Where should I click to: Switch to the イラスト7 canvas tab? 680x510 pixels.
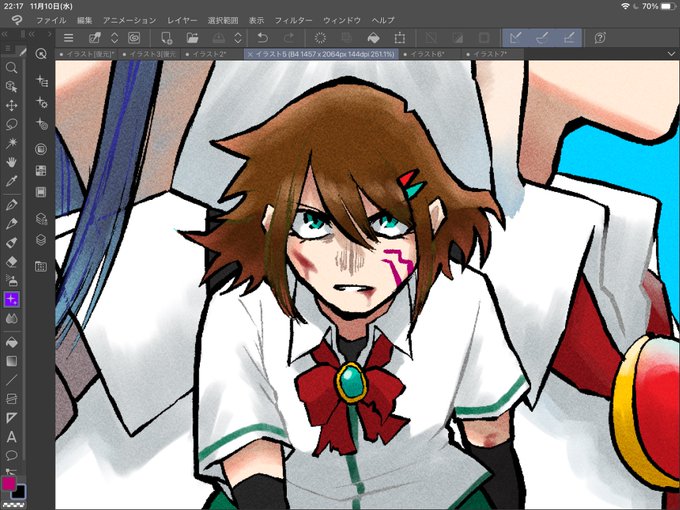click(x=492, y=54)
